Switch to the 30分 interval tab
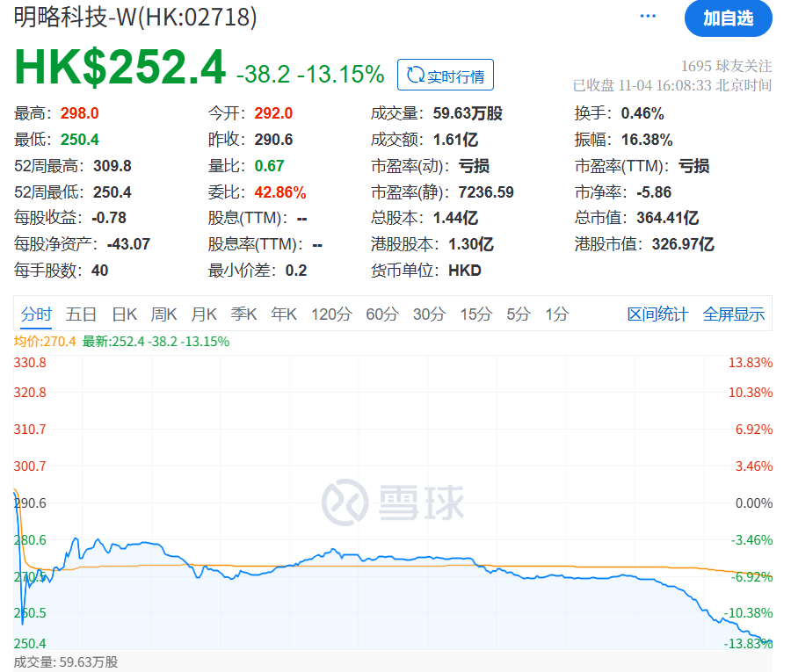The height and width of the screenshot is (672, 791). tap(429, 314)
